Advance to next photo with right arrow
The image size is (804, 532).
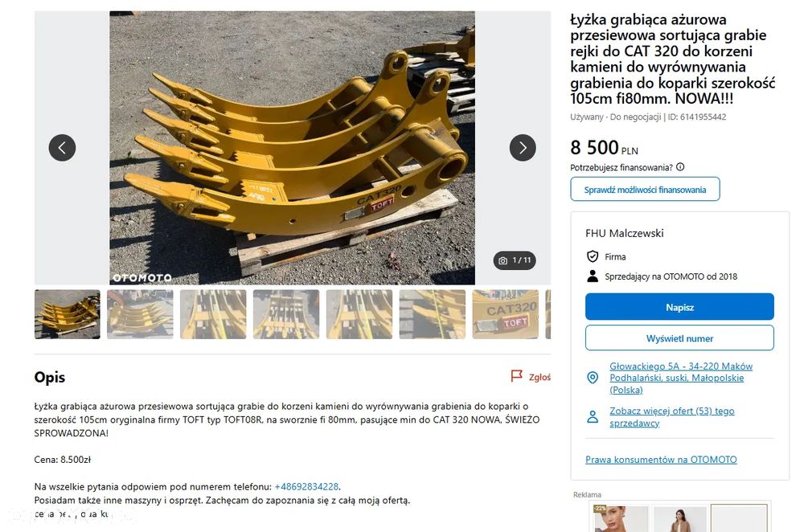tap(523, 148)
